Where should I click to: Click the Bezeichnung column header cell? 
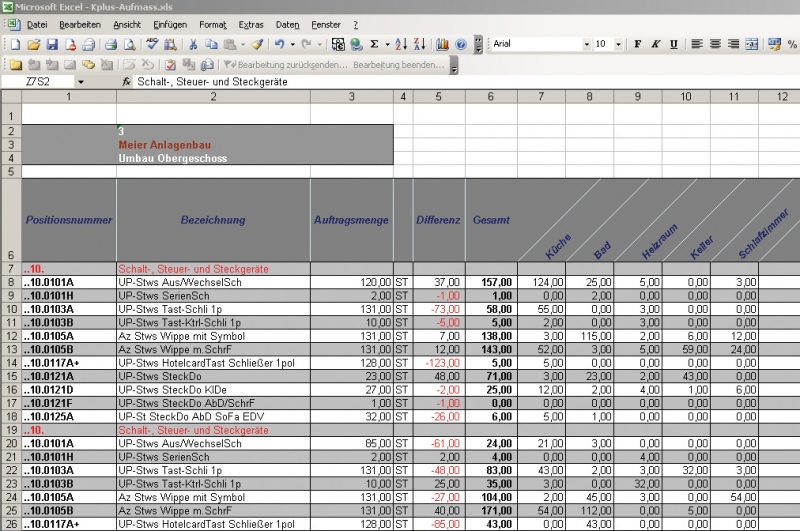[x=213, y=220]
